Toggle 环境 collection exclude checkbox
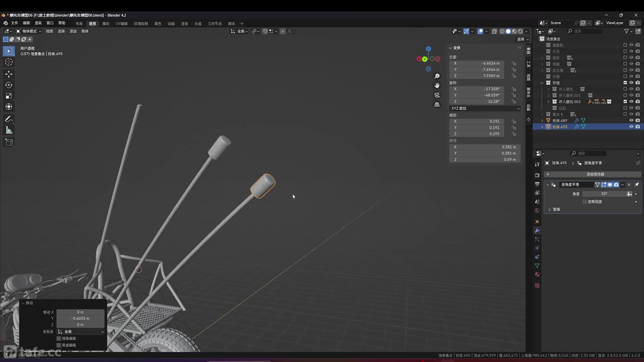The width and height of the screenshot is (644, 362). coord(625,83)
